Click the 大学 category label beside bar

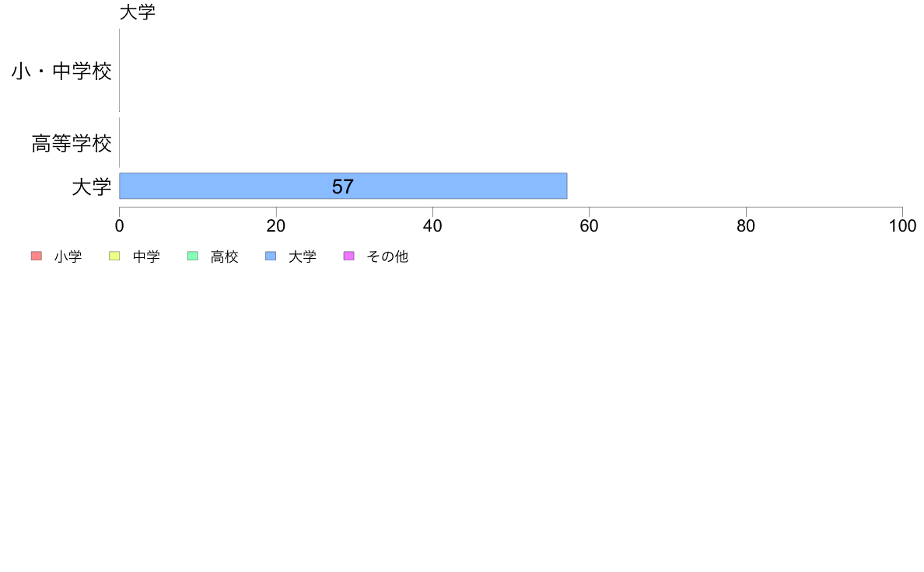[x=92, y=187]
